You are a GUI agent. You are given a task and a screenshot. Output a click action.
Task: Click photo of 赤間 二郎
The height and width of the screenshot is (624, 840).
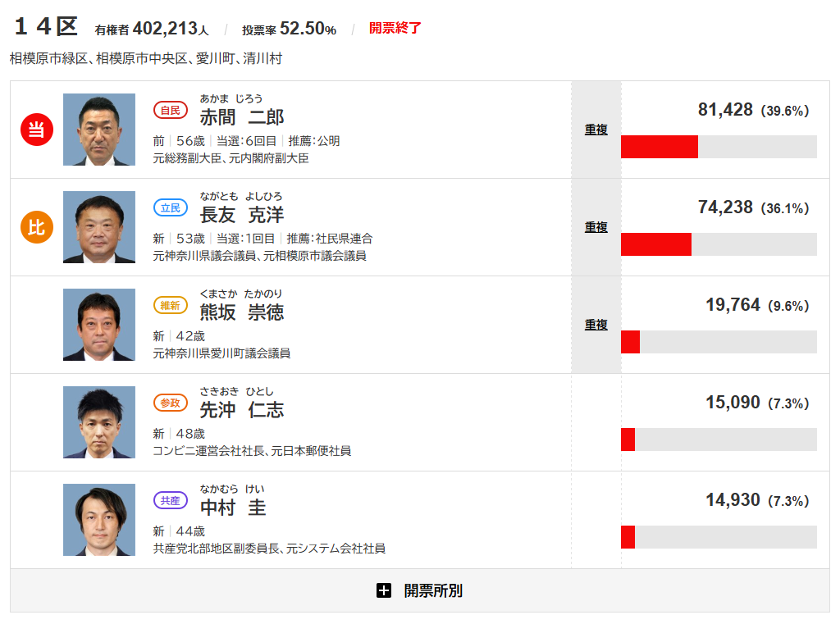[99, 130]
